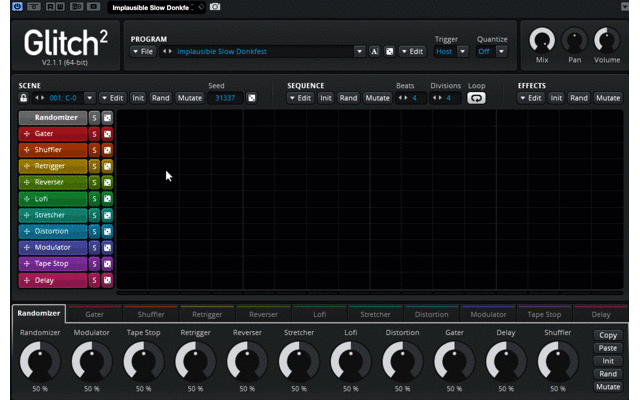Viewport: 640px width, 400px height.
Task: Click Effects Mutate button
Action: tap(608, 98)
